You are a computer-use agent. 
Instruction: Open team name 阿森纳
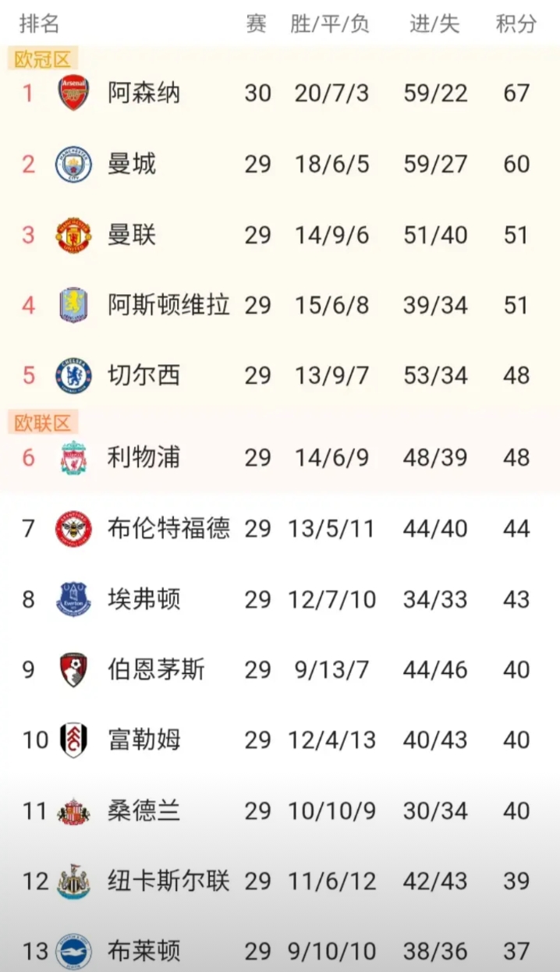[144, 94]
